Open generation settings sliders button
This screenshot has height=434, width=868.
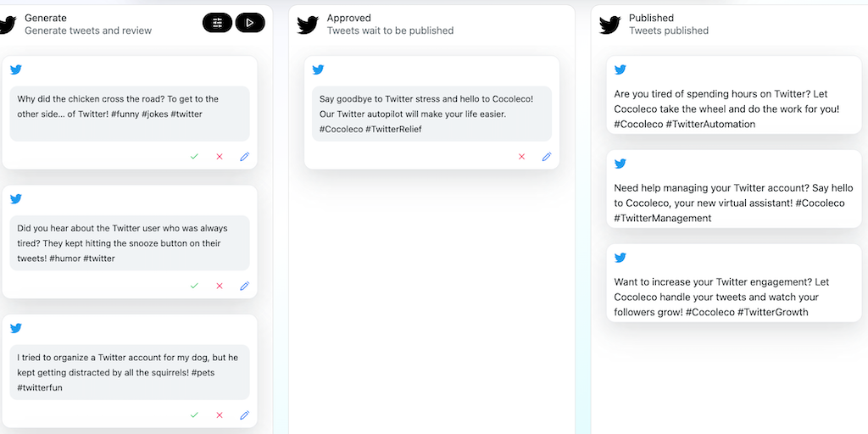(x=217, y=23)
